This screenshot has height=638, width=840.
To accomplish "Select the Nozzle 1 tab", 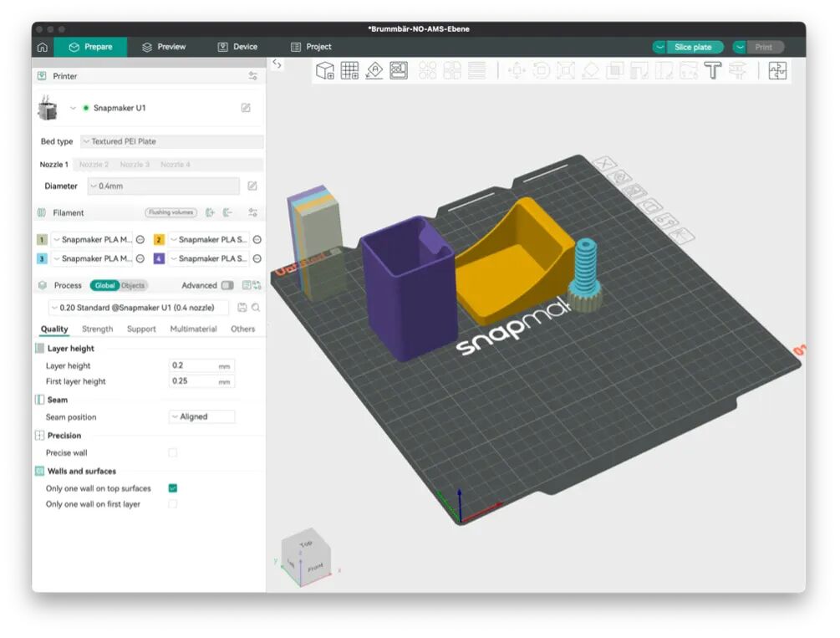I will pyautogui.click(x=54, y=165).
